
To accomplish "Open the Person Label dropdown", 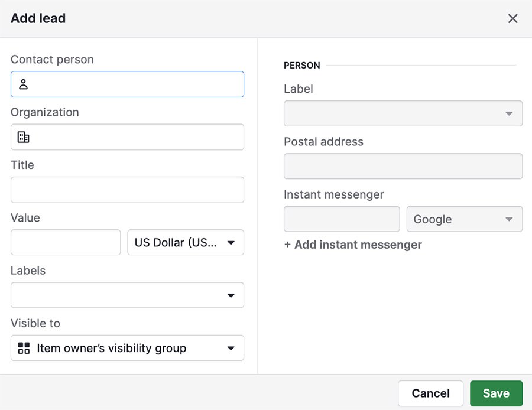I will 403,113.
